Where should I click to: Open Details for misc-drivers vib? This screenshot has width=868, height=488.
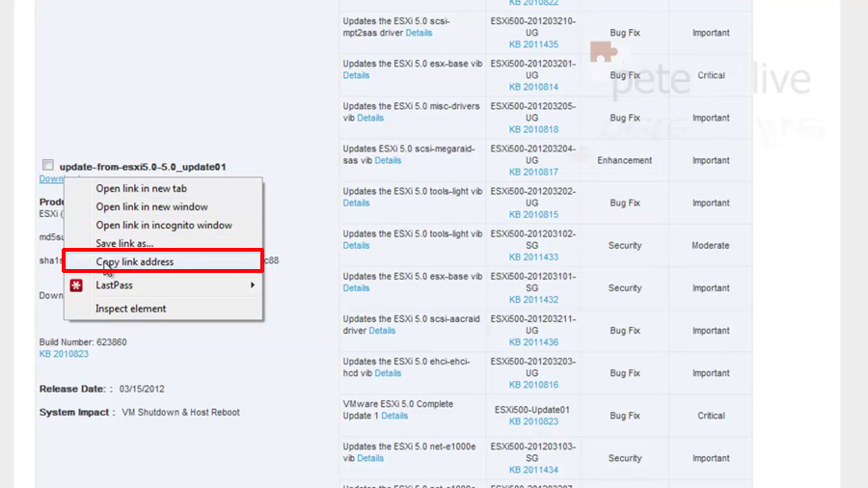coord(370,118)
